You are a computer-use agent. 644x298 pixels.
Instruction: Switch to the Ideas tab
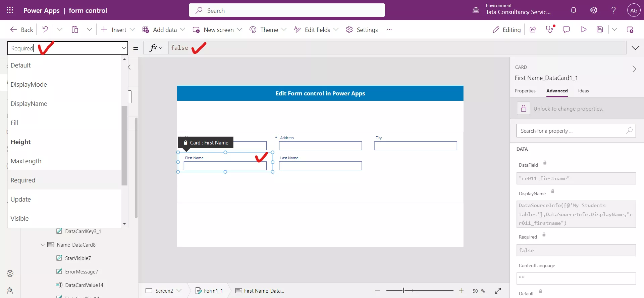click(583, 91)
